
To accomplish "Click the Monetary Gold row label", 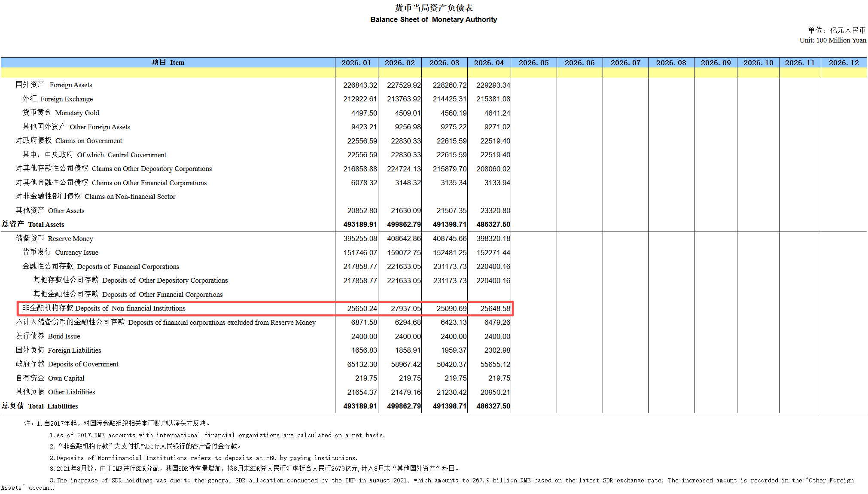I will point(61,113).
